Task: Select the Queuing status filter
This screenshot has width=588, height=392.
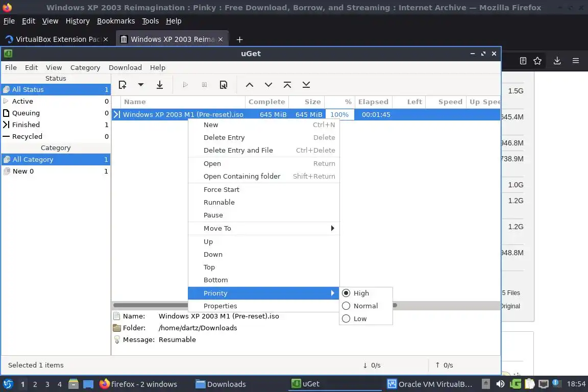Action: pos(56,113)
